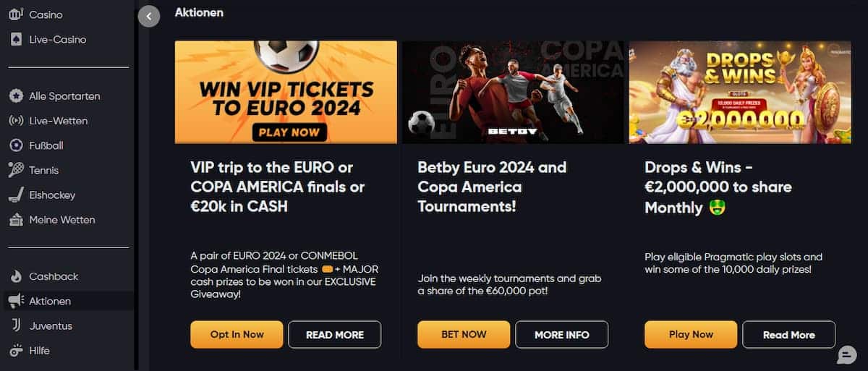Select Meine Wetten in the sidebar
This screenshot has width=868, height=371.
click(x=61, y=220)
